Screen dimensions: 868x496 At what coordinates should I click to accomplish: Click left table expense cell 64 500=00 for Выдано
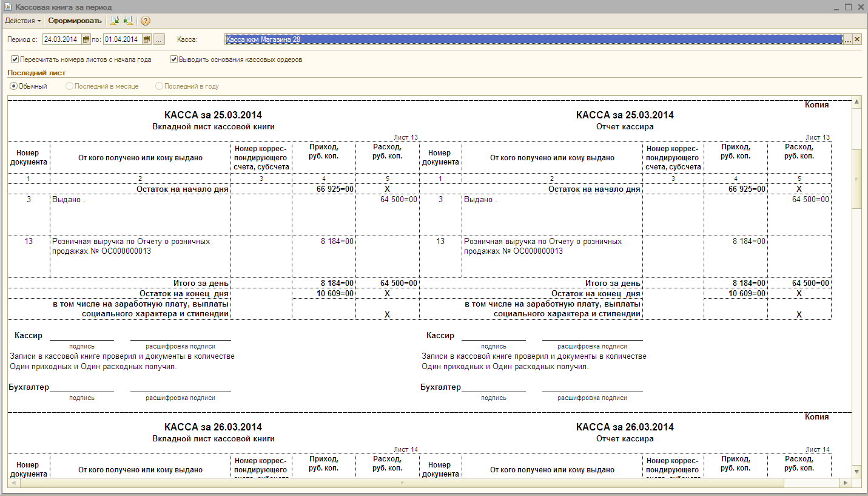click(388, 215)
